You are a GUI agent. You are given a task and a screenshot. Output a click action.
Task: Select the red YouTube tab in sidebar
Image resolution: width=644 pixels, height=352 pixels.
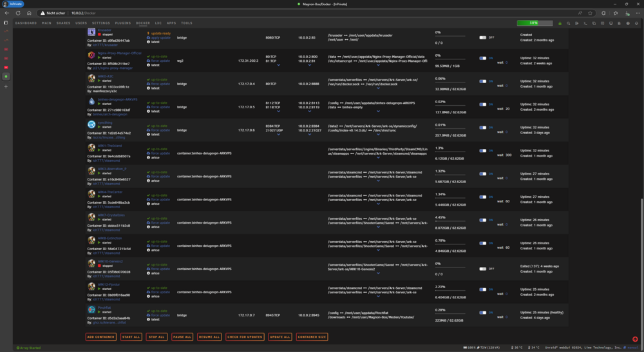[x=6, y=68]
